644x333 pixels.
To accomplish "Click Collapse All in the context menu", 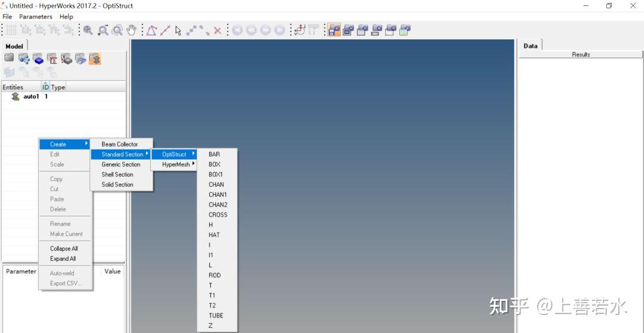I will pos(65,248).
